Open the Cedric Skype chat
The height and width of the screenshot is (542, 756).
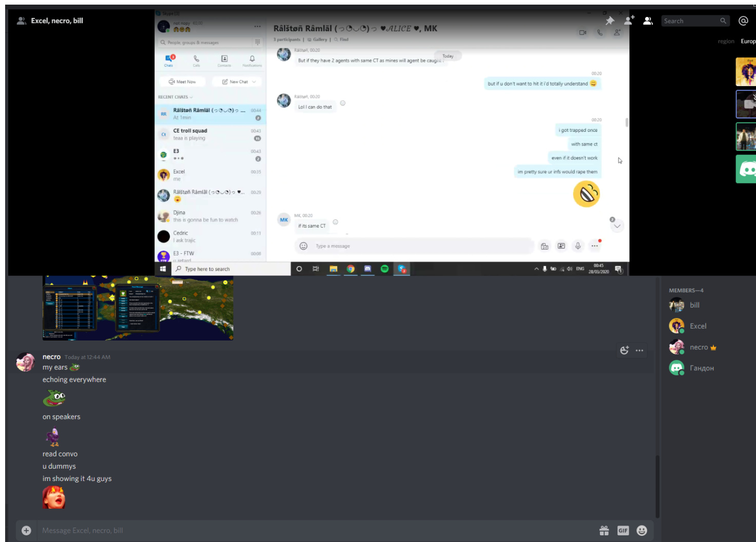(210, 237)
